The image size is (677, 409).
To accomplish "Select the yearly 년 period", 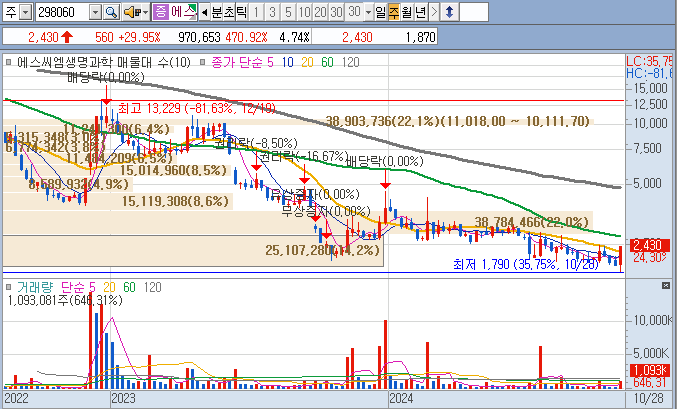I will [x=421, y=12].
